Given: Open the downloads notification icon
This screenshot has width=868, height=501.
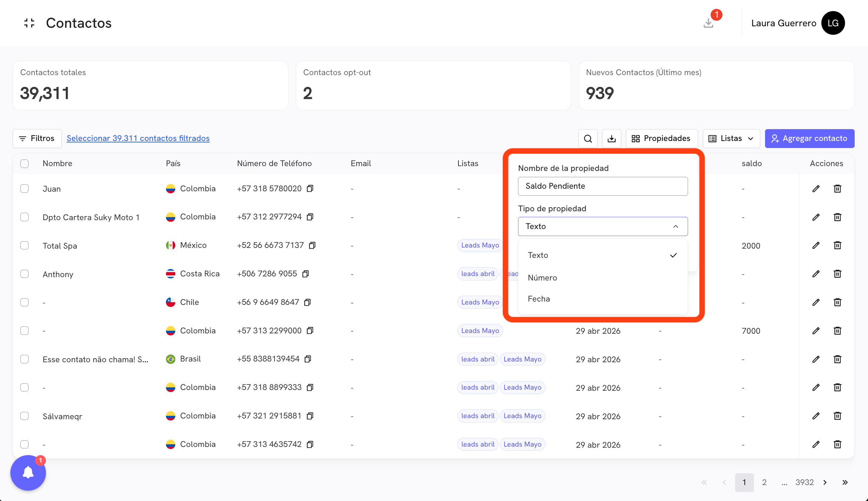Looking at the screenshot, I should click(x=709, y=23).
